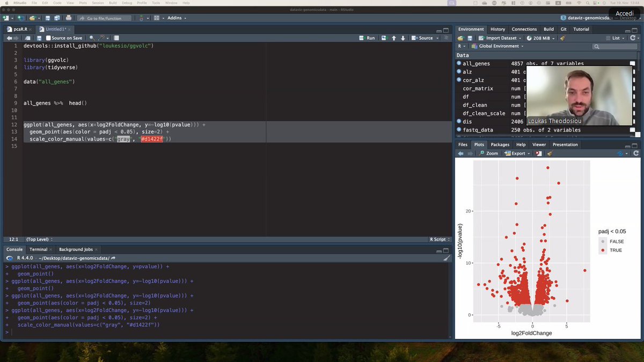Switch to the pcaR.R editor tab
644x362 pixels.
tap(18, 29)
